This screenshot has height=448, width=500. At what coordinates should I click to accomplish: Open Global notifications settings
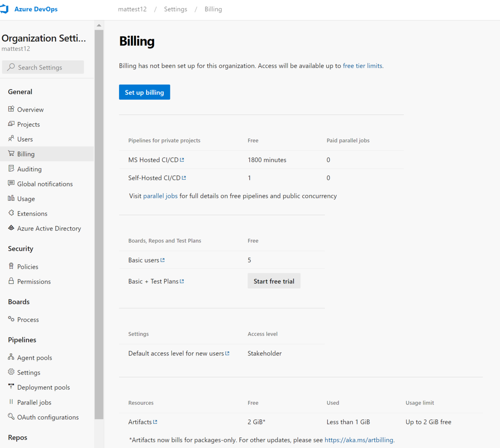click(x=45, y=184)
